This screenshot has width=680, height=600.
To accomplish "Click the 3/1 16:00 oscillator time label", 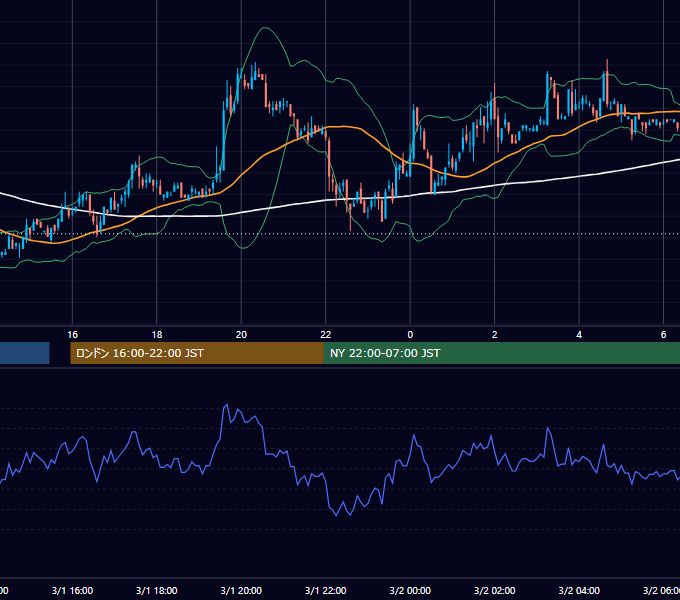I will [x=72, y=590].
